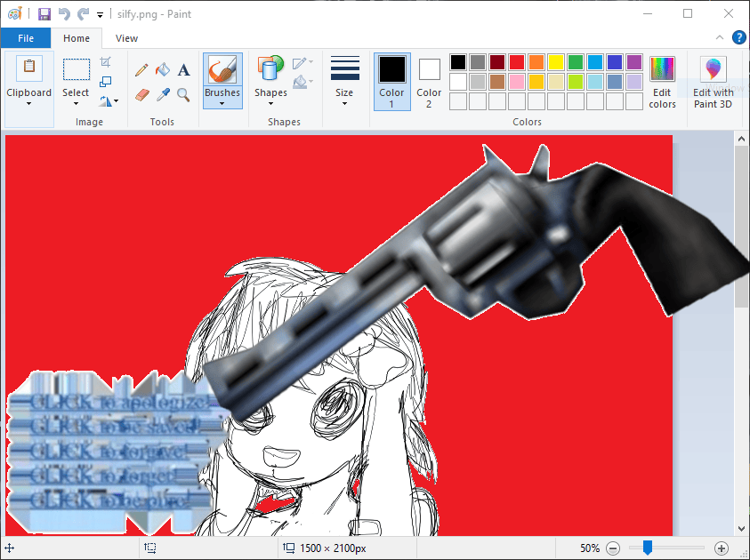This screenshot has height=560, width=750.
Task: Open the File menu
Action: pos(26,38)
